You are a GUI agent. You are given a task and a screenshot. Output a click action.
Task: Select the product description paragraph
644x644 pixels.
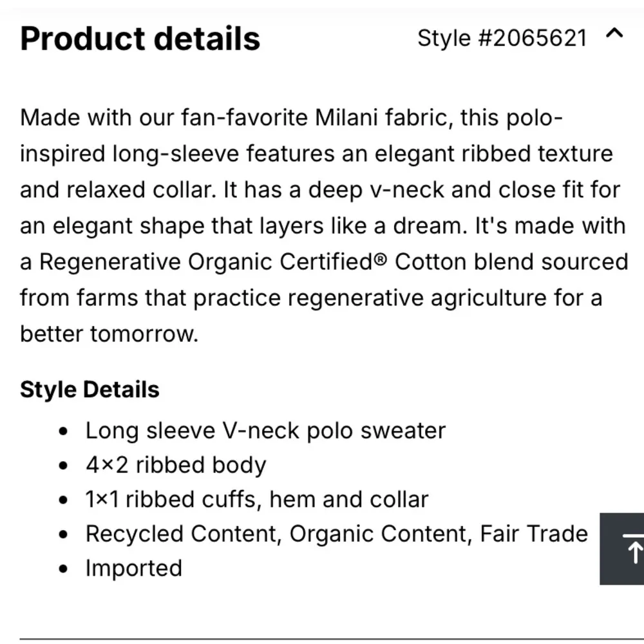(322, 225)
